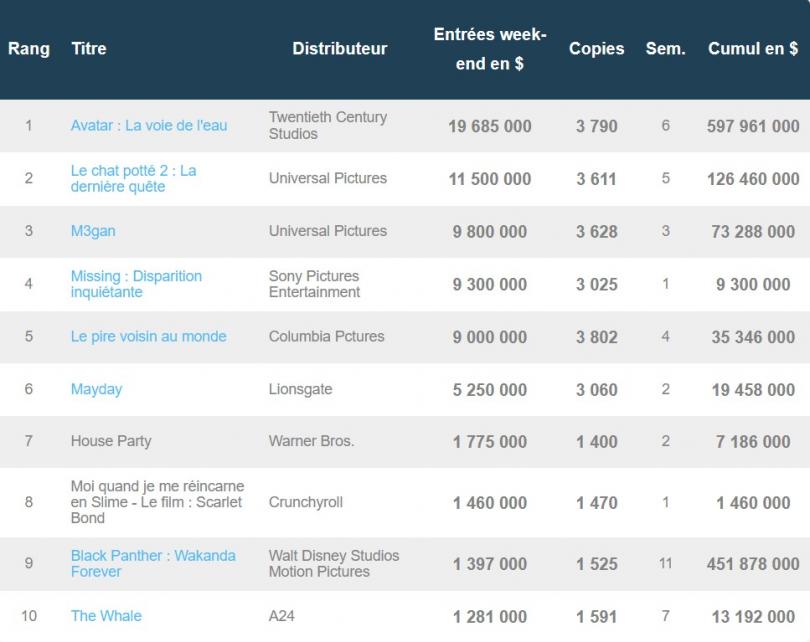Click the Lionsgate distributor cell
This screenshot has width=810, height=642.
pyautogui.click(x=300, y=389)
